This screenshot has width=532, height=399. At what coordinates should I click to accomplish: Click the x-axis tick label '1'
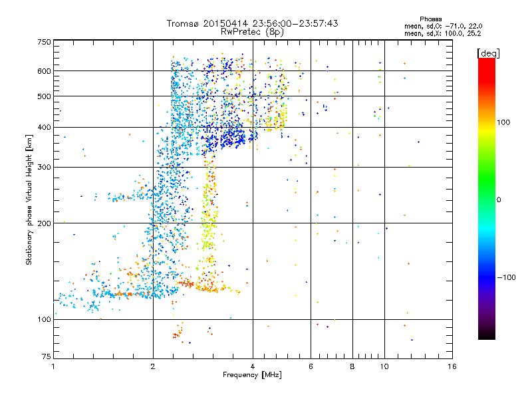click(x=53, y=366)
